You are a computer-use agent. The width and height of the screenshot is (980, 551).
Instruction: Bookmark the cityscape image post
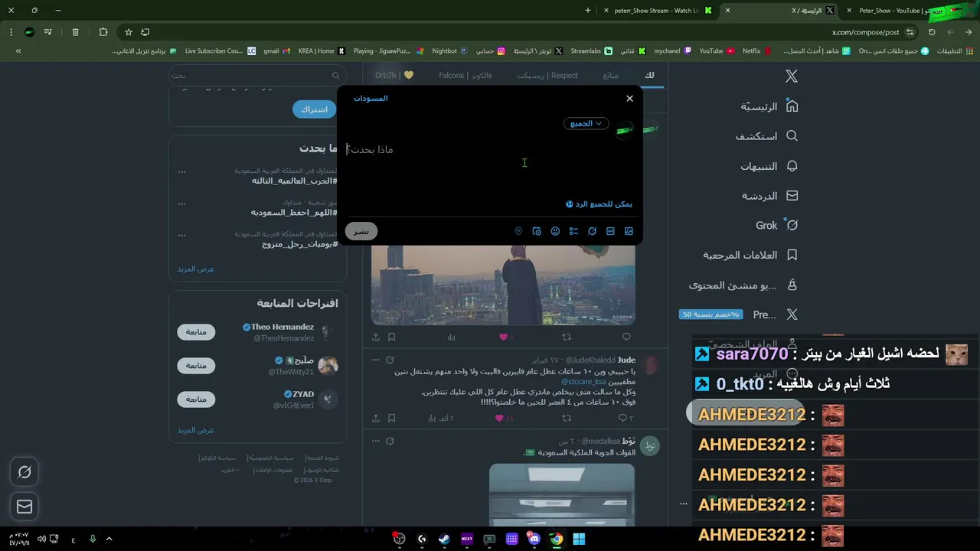(x=391, y=337)
